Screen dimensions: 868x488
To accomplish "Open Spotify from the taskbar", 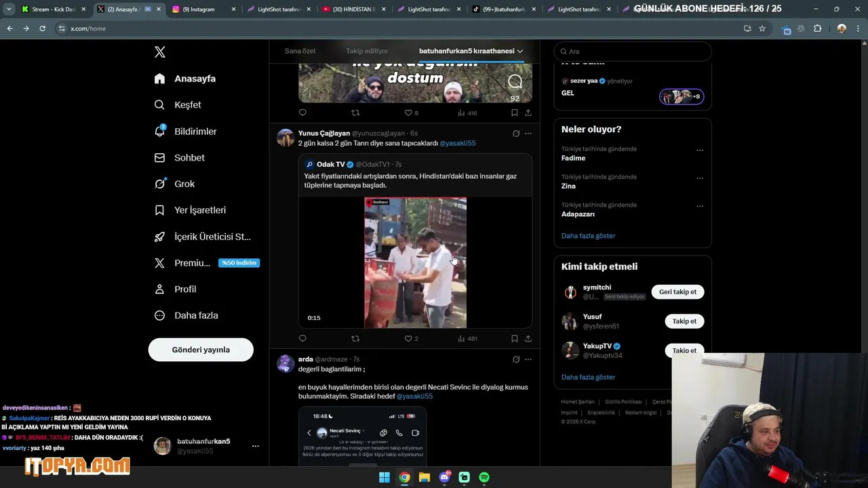I will (x=484, y=477).
